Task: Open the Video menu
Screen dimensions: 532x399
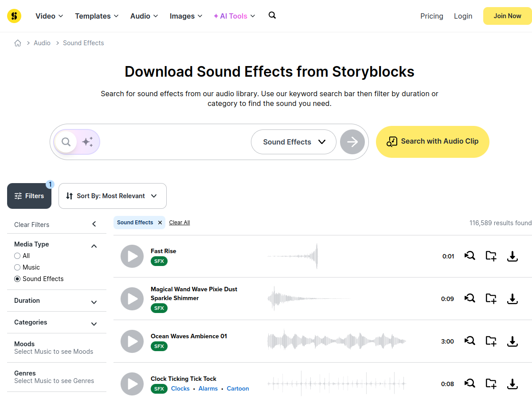Action: pyautogui.click(x=49, y=16)
